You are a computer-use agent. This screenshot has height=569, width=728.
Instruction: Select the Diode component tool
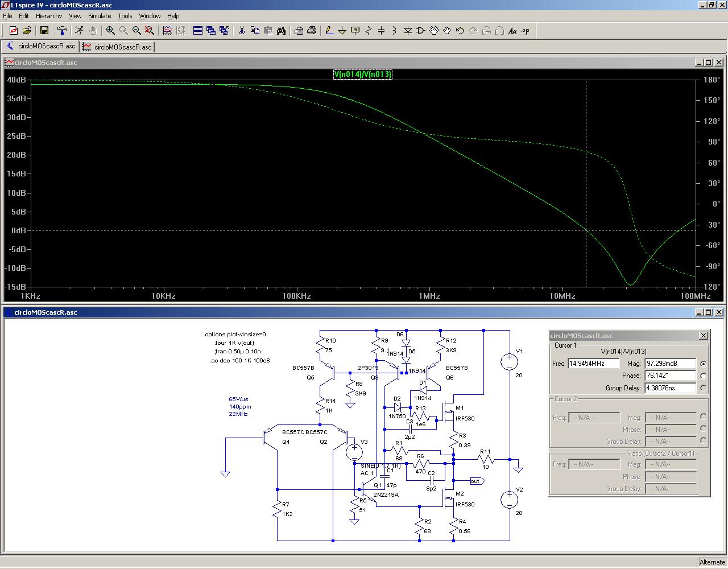pos(408,31)
